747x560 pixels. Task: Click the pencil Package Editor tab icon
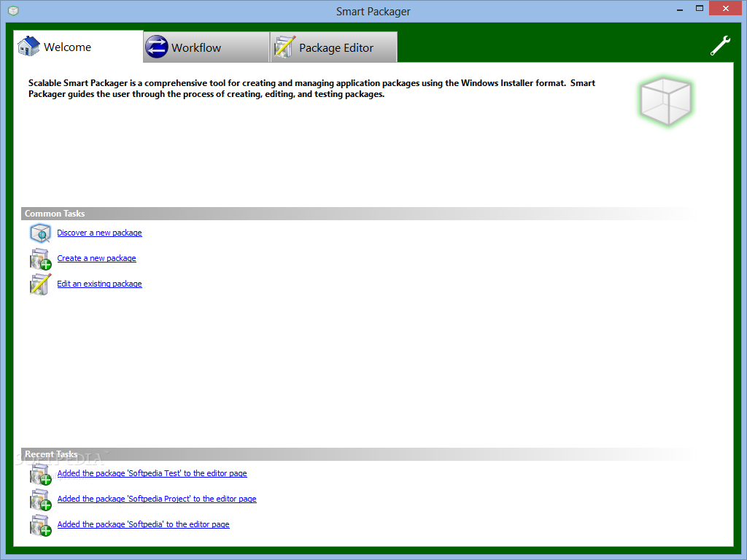point(285,47)
